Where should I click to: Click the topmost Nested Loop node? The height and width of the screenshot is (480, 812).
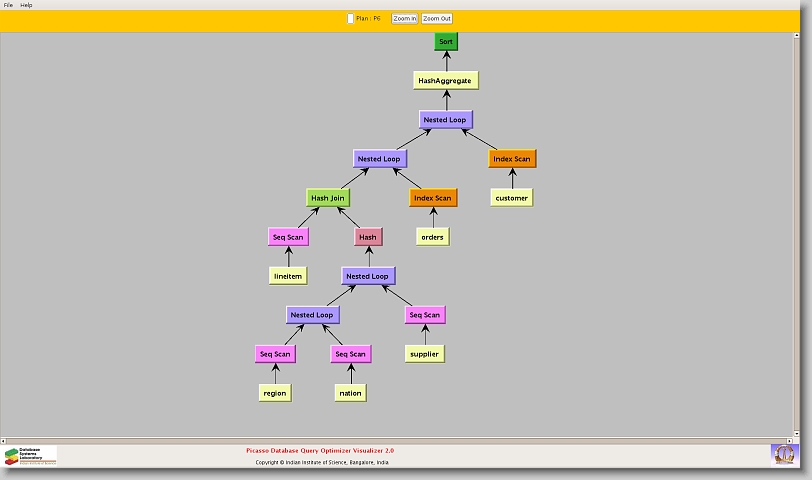coord(444,120)
